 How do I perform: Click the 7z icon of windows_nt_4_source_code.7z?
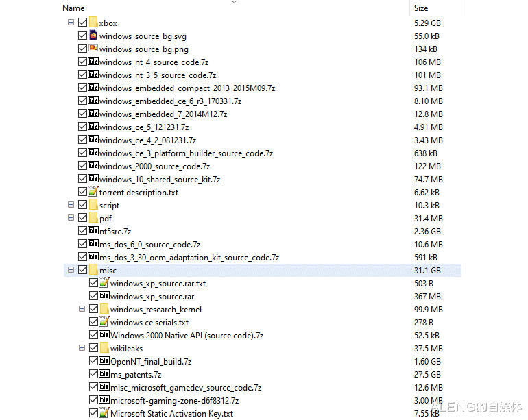93,62
